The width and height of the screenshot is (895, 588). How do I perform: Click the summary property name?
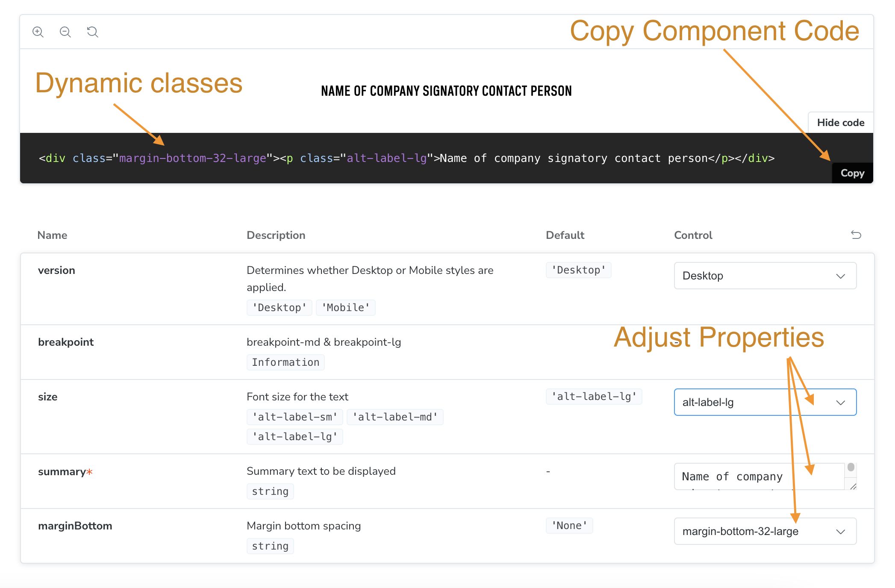tap(65, 472)
